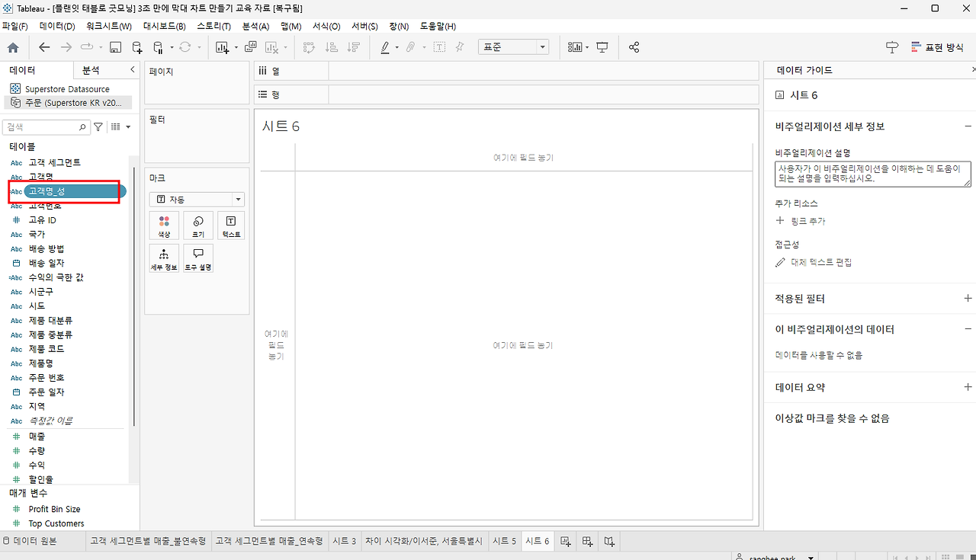Click the Tooltip (도구 설명) mark card
Viewport: 976px width, 560px height.
[x=198, y=258]
